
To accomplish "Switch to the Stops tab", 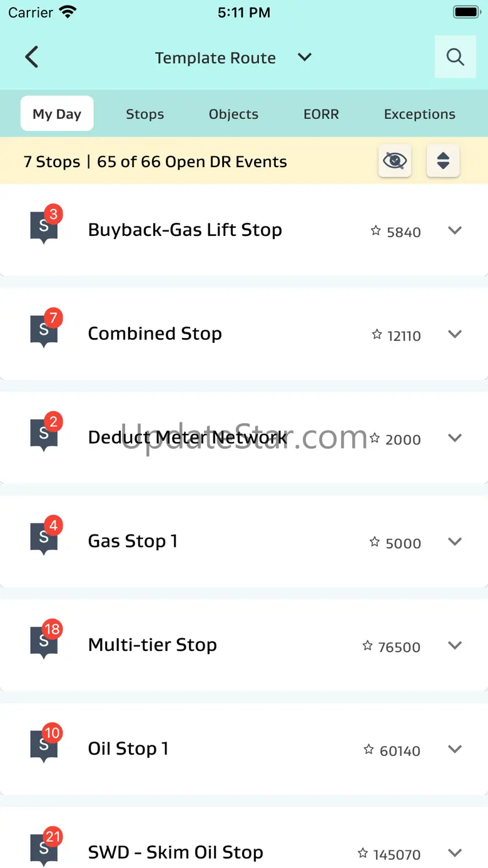I will [145, 114].
